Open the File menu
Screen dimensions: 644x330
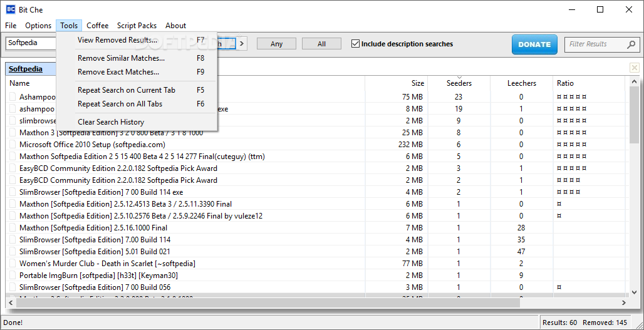11,26
